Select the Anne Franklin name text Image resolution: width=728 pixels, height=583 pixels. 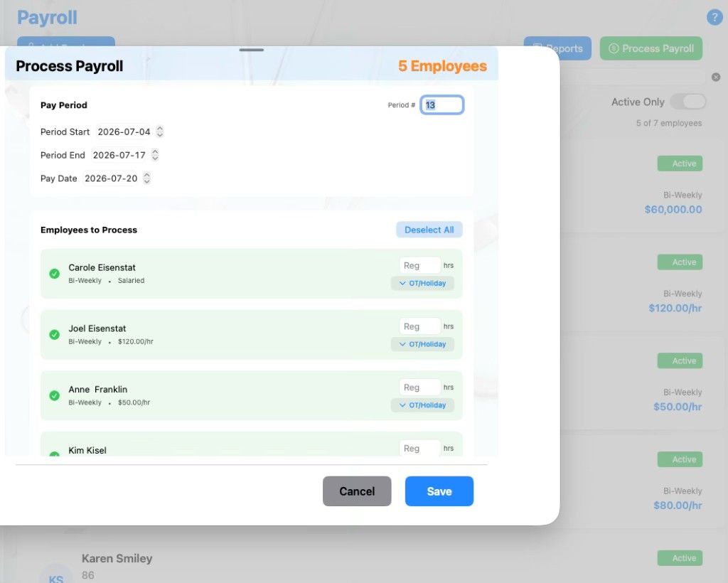click(98, 390)
